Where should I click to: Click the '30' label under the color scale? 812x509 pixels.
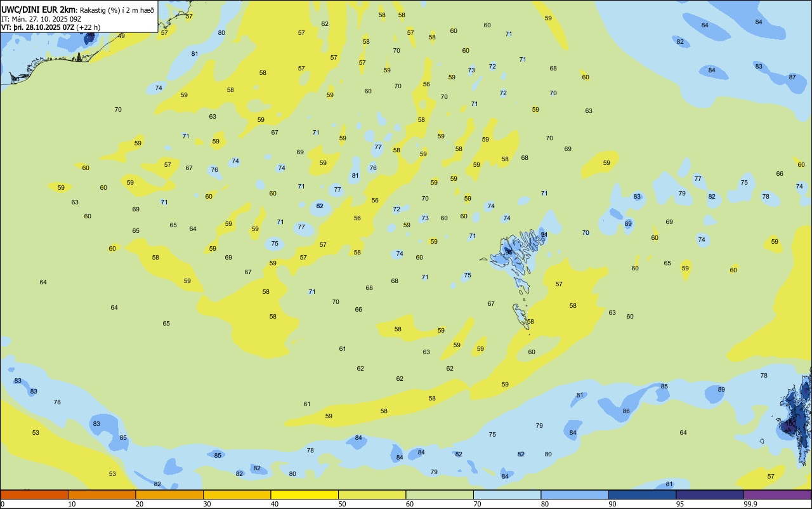(x=207, y=504)
